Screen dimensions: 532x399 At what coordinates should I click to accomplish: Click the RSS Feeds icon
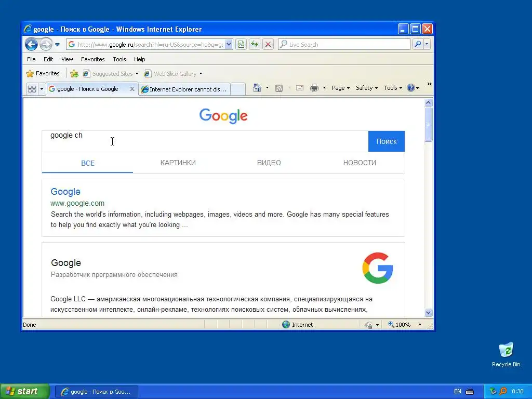click(x=279, y=88)
